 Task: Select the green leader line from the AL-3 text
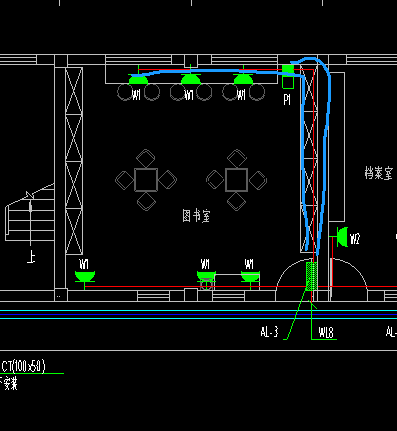click(295, 315)
